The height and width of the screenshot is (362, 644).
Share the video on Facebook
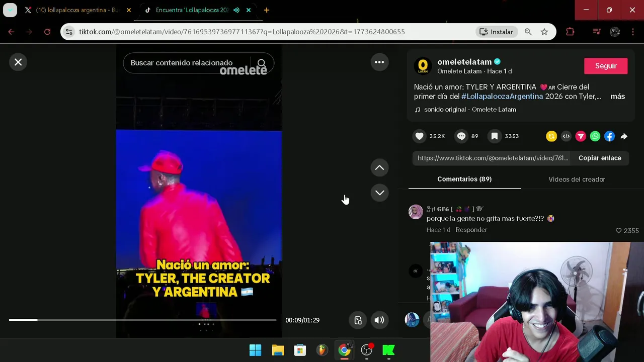(609, 136)
